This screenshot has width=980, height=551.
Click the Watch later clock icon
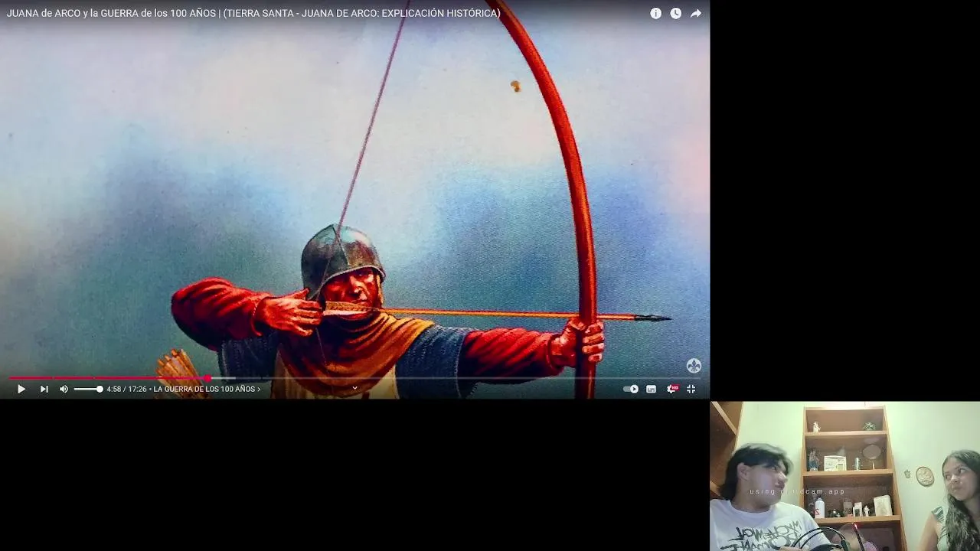pos(675,13)
